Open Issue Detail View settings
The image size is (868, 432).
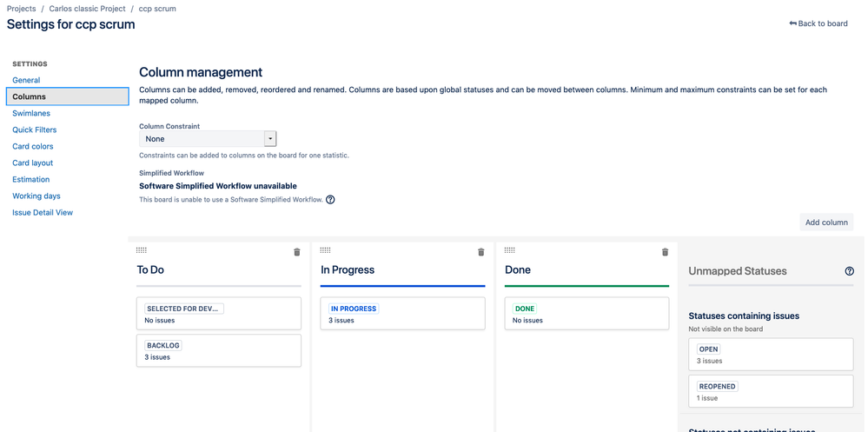[43, 213]
